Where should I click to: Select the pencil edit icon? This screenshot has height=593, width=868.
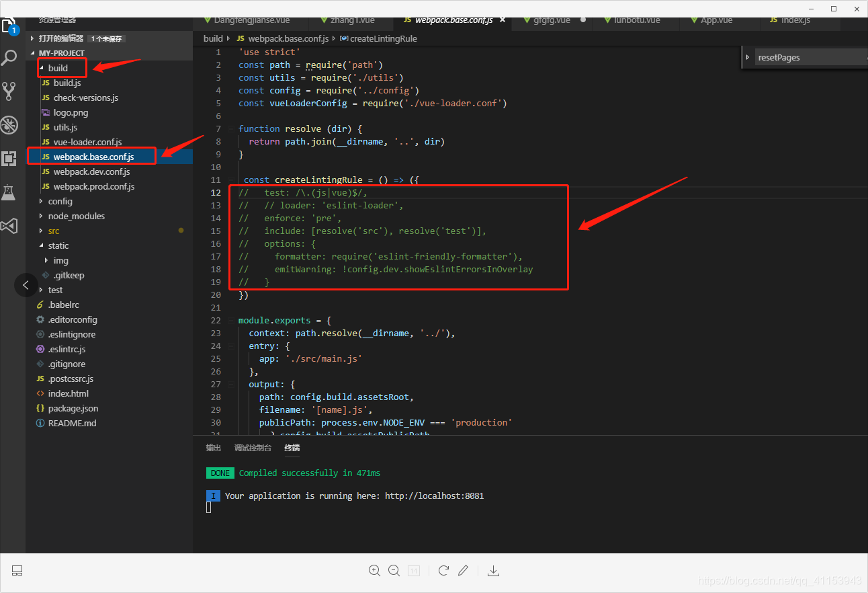[464, 570]
